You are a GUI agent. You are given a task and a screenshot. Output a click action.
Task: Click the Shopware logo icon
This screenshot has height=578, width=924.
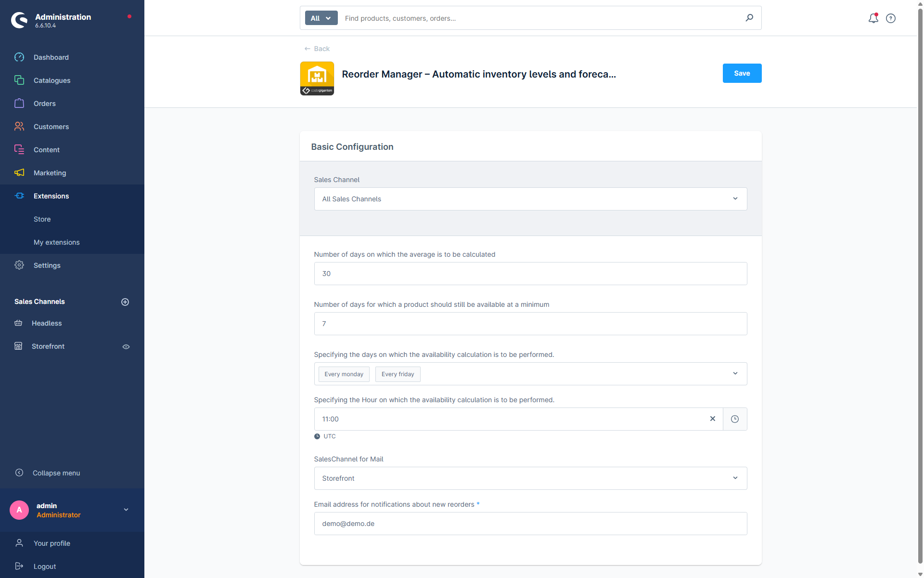coord(19,20)
